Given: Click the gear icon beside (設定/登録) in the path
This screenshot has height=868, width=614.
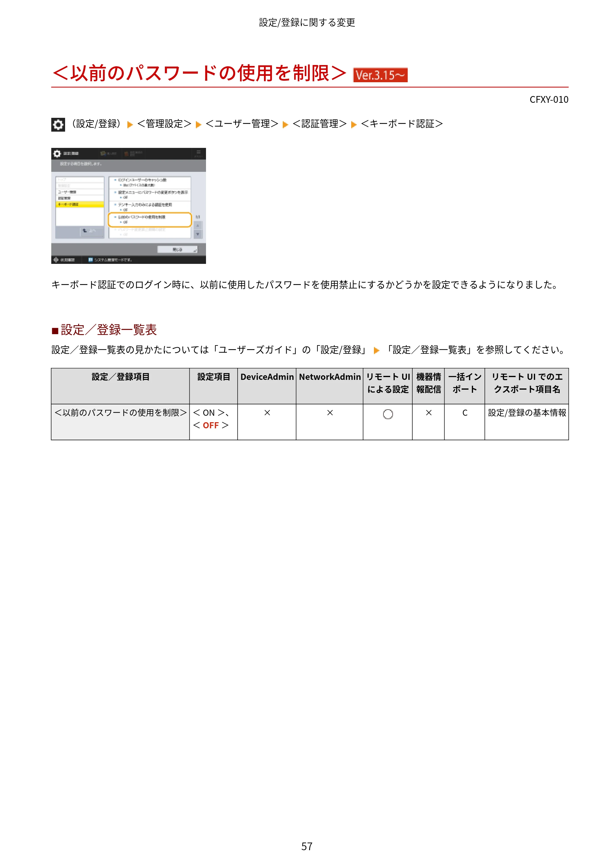Looking at the screenshot, I should tap(58, 124).
